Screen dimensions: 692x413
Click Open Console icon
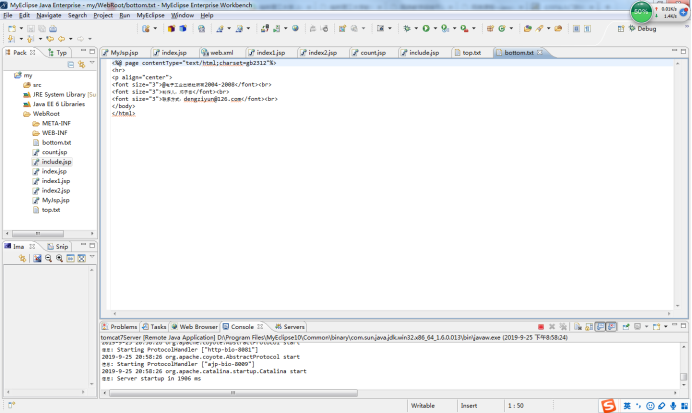656,327
